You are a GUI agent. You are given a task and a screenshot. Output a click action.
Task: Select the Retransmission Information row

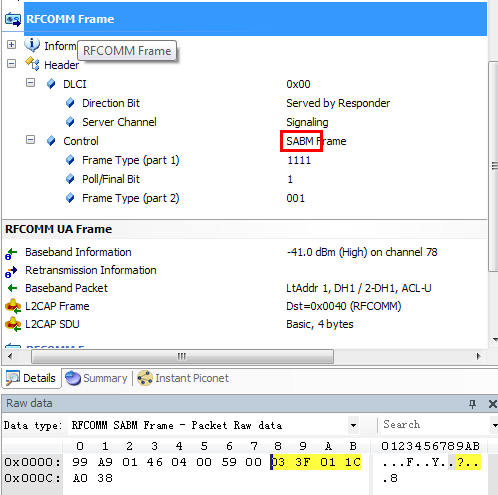[x=244, y=270]
